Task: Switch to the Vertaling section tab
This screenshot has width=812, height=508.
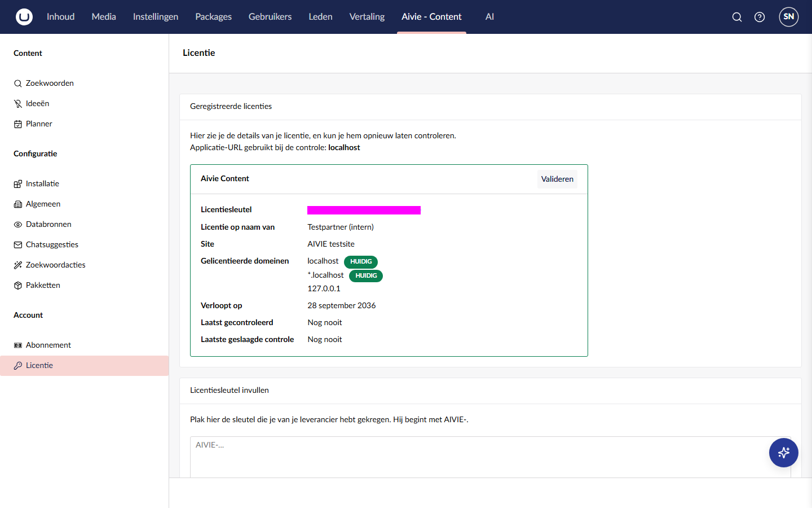Action: [367, 17]
